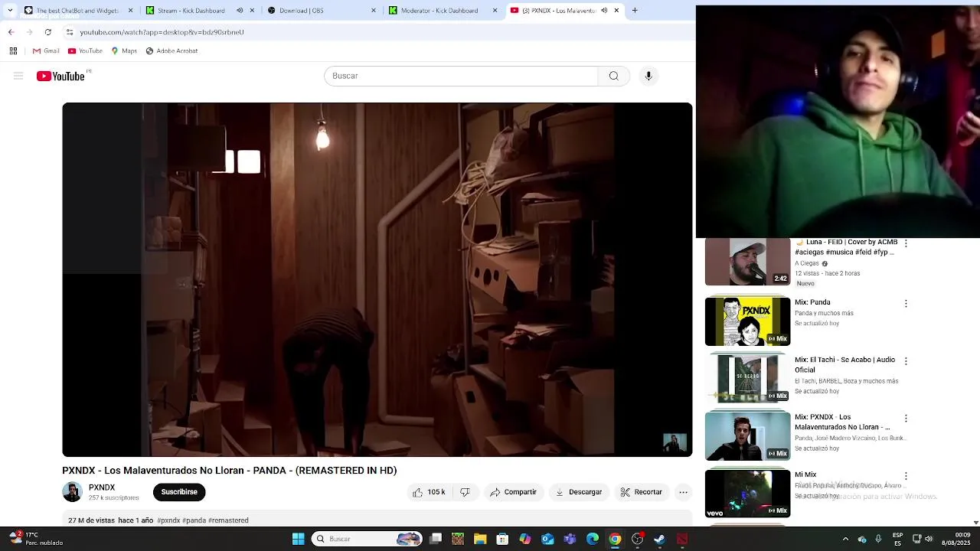Image resolution: width=980 pixels, height=551 pixels.
Task: Play Luna - FEID cover thumbnail
Action: (x=747, y=262)
